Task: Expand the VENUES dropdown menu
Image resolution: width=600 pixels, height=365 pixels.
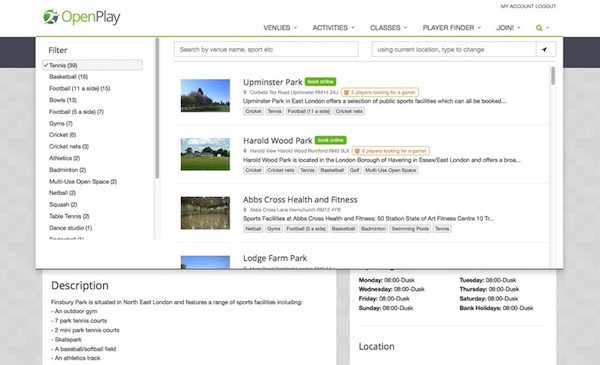Action: pyautogui.click(x=280, y=28)
